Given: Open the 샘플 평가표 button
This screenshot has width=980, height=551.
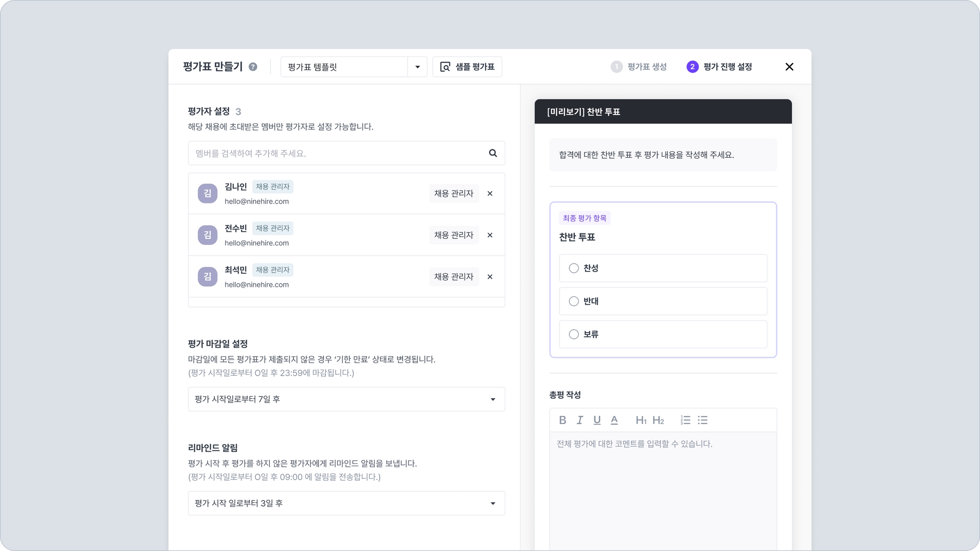Looking at the screenshot, I should point(467,67).
